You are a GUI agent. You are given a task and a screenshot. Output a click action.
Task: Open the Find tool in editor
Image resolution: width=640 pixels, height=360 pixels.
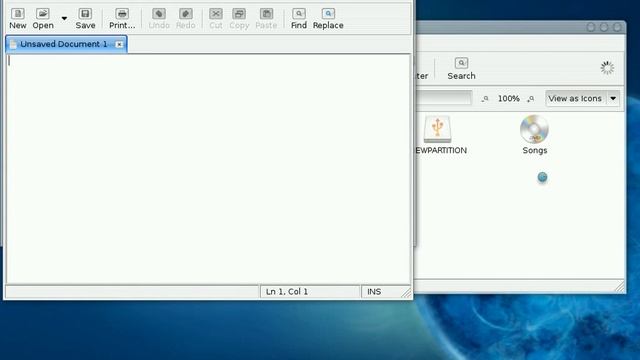[299, 19]
